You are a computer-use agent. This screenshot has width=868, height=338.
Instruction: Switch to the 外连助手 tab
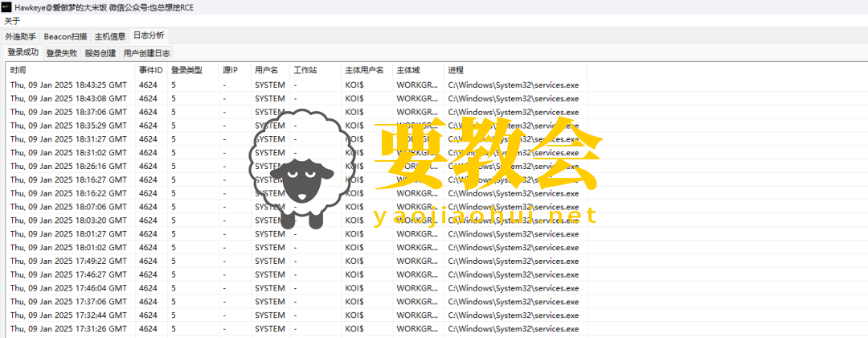20,36
